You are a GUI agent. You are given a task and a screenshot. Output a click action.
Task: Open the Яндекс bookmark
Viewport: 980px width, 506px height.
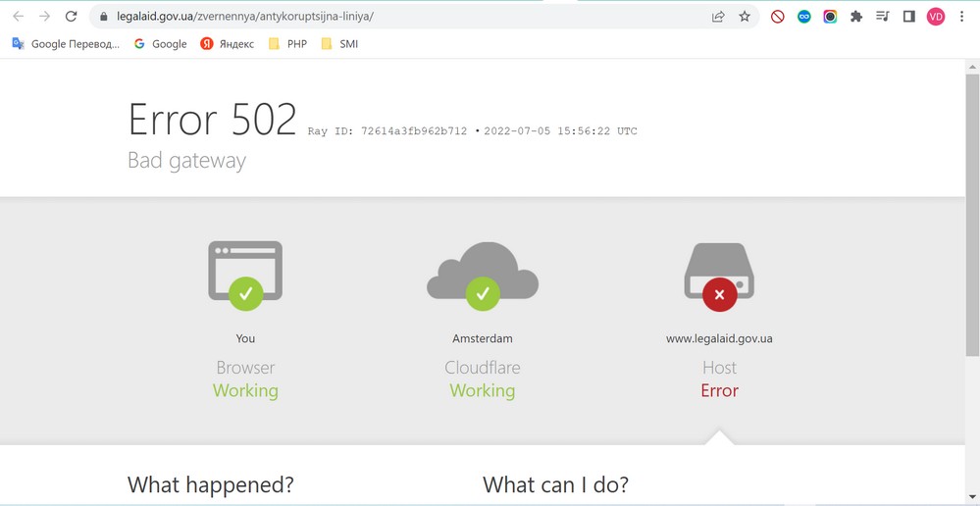click(228, 44)
